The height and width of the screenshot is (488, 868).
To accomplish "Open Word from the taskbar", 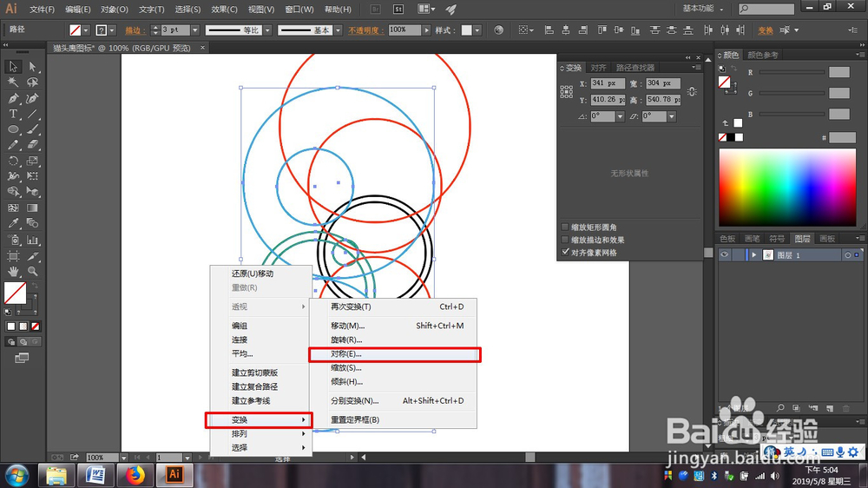I will point(95,475).
